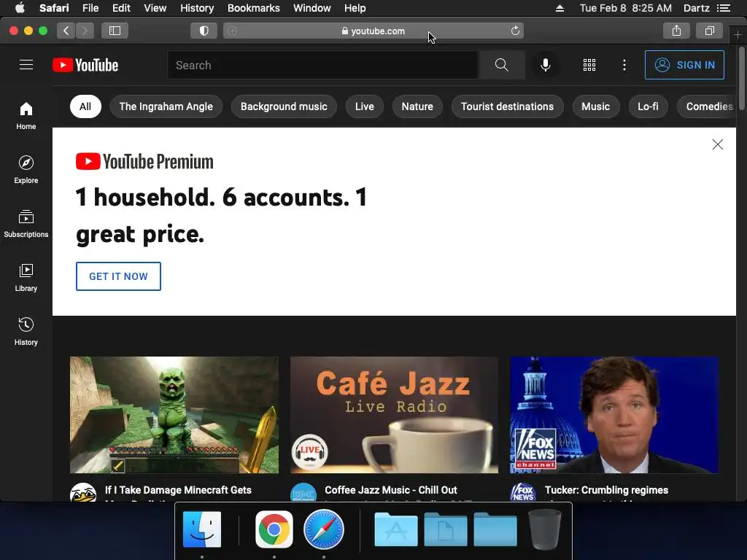Viewport: 747px width, 560px height.
Task: Open the Safari menu
Action: [x=54, y=8]
